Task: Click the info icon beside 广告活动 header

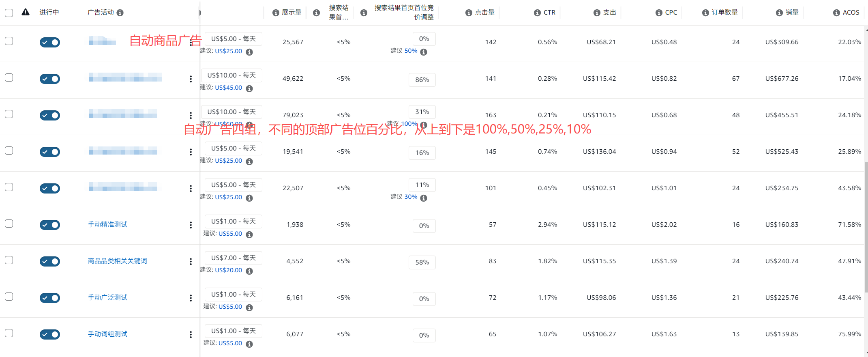Action: click(120, 13)
